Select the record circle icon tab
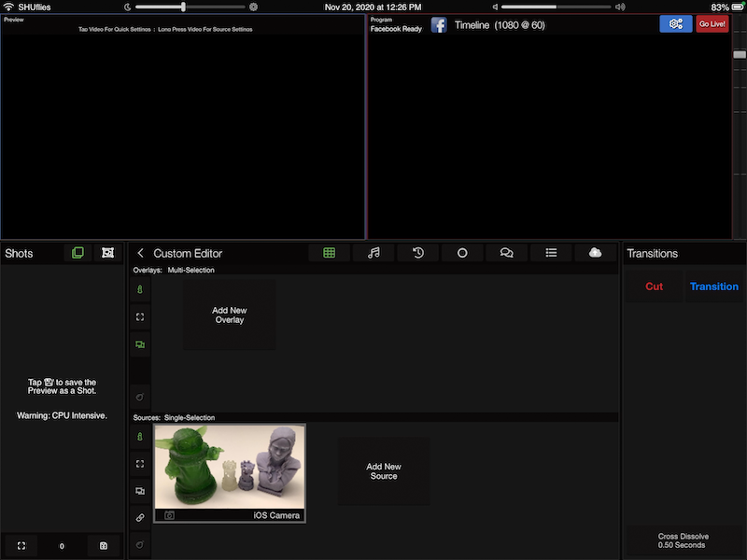The image size is (747, 560). (x=462, y=253)
